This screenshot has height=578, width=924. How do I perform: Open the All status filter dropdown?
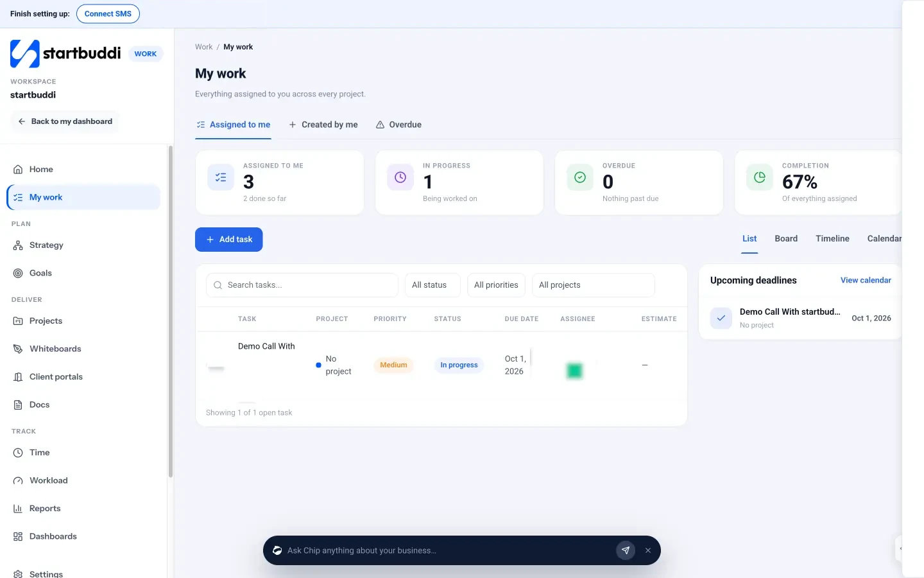coord(432,285)
